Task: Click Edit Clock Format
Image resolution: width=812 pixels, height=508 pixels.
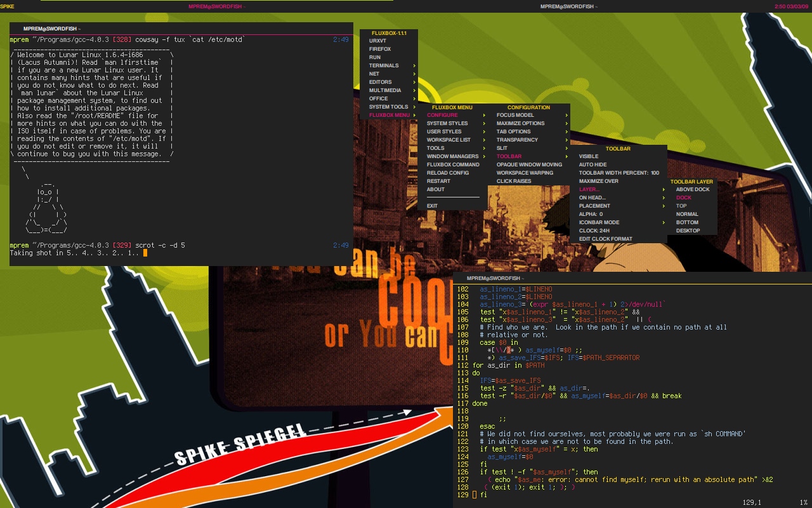Action: click(x=619, y=239)
